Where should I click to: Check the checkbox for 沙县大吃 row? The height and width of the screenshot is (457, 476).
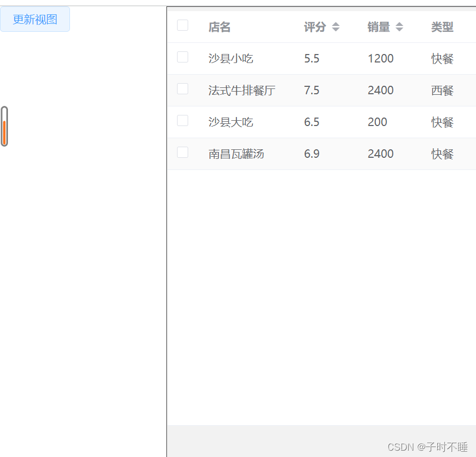182,120
